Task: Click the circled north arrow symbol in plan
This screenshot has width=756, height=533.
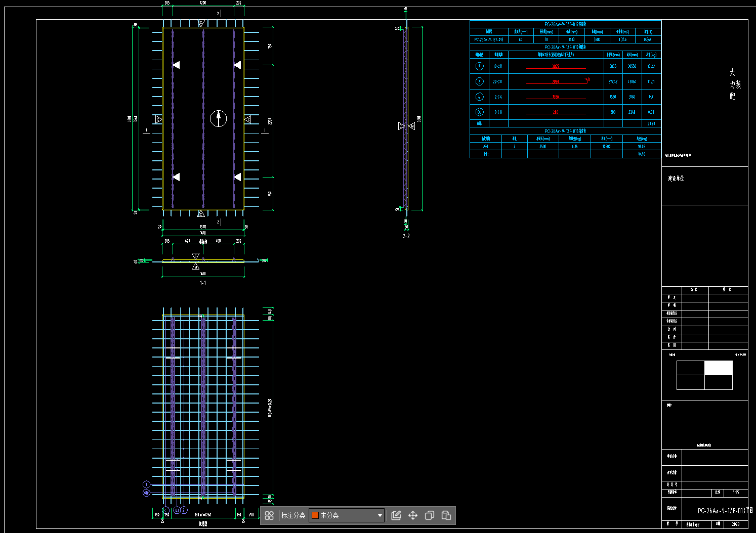Action: click(x=219, y=118)
